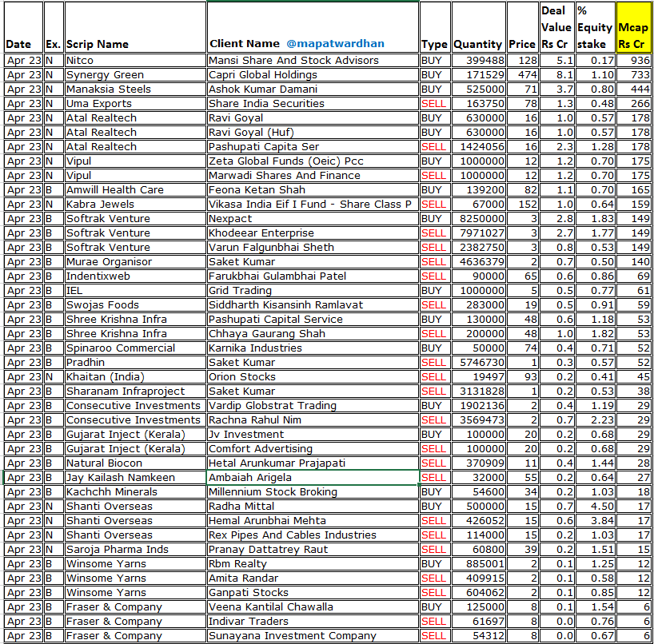Click the Murae Organisor cell

(x=135, y=262)
